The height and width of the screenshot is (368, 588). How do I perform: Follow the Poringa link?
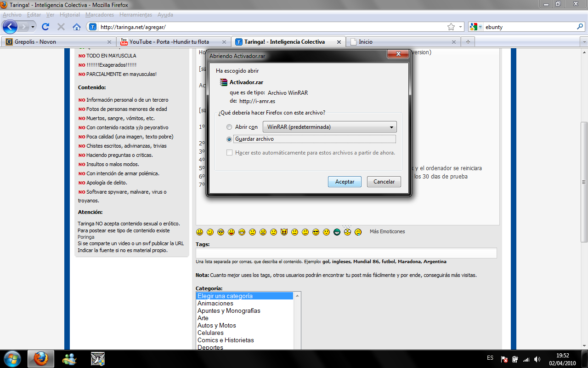pyautogui.click(x=86, y=237)
